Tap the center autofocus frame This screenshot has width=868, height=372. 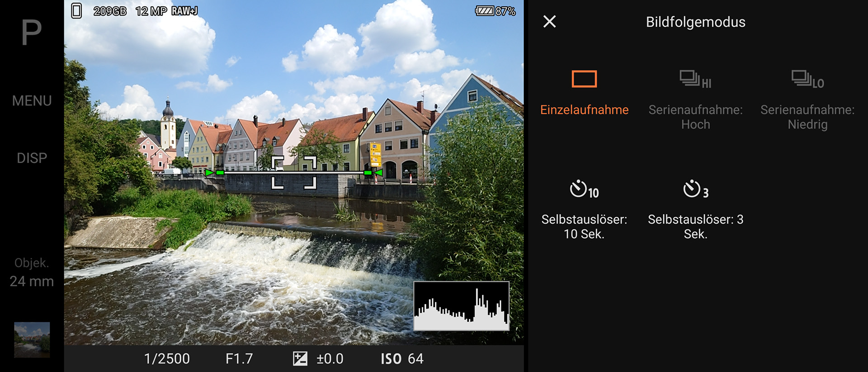[293, 172]
